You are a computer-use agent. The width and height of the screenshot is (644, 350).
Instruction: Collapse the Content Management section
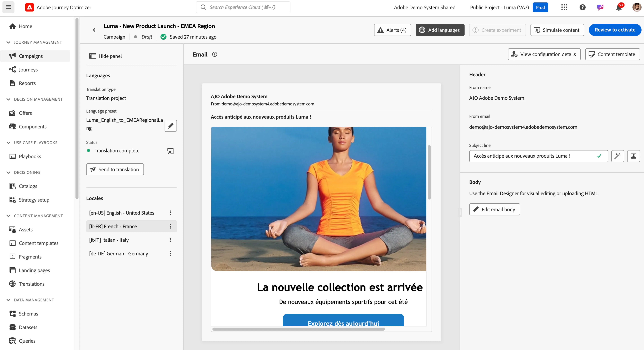tap(8, 216)
